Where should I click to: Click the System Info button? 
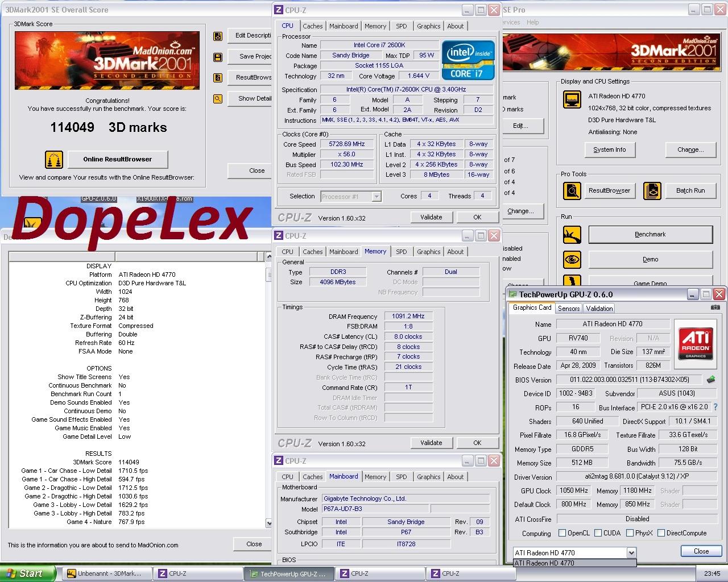(x=609, y=150)
